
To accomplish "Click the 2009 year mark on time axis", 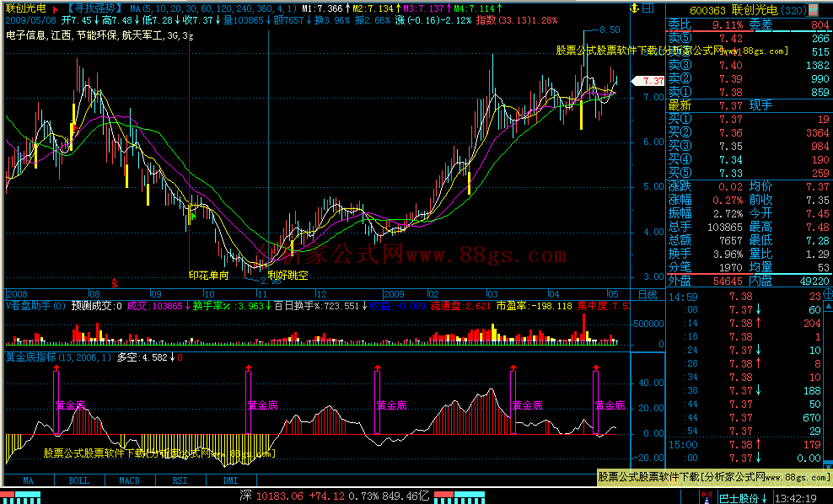I will [x=394, y=294].
